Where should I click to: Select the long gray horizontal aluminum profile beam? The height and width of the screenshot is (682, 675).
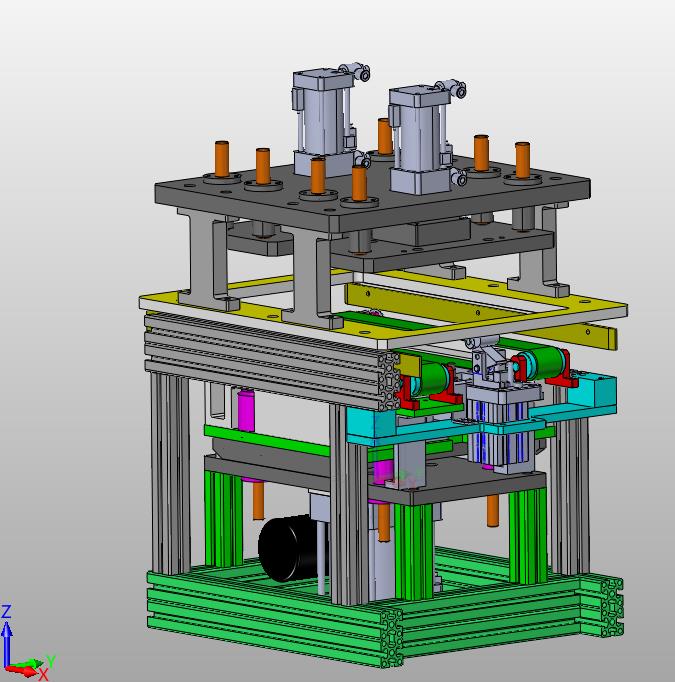[272, 362]
